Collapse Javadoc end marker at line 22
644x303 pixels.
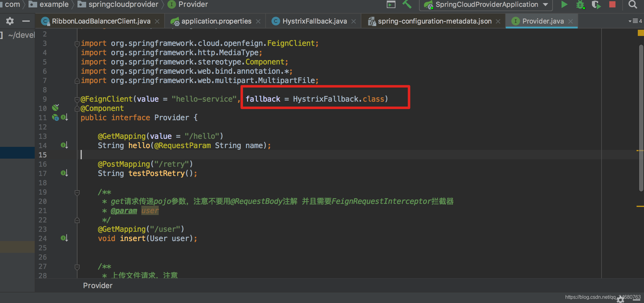coord(77,220)
